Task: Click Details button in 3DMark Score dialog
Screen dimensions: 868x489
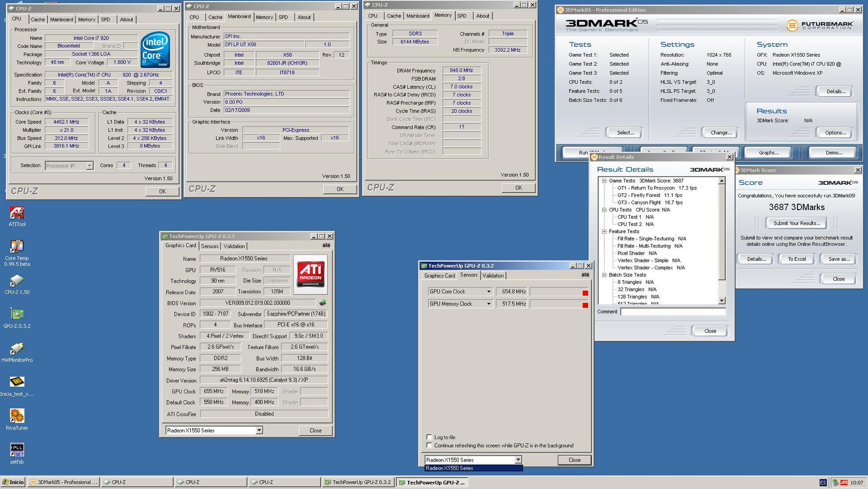Action: tap(755, 259)
